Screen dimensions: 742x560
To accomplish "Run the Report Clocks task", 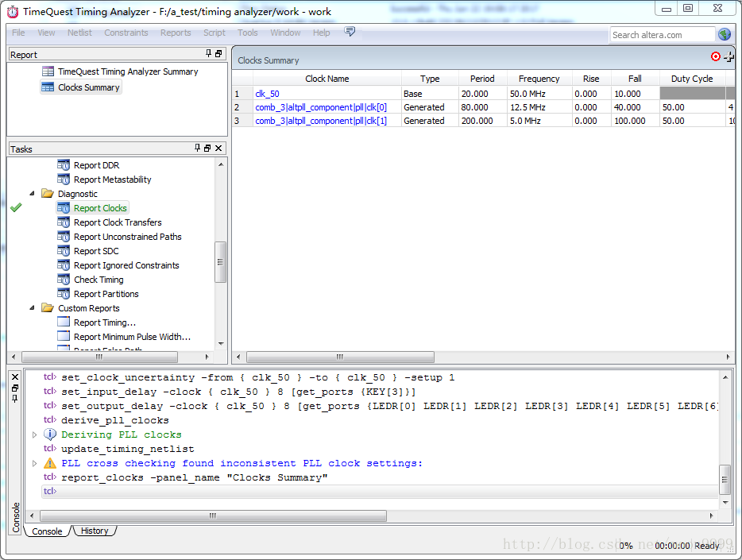I will click(x=100, y=208).
